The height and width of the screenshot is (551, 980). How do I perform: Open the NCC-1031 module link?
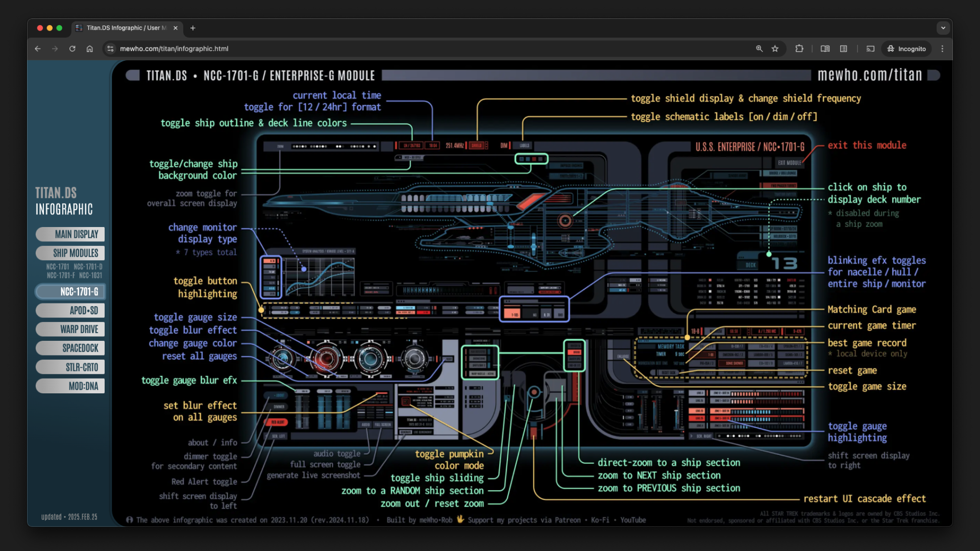pos(90,275)
